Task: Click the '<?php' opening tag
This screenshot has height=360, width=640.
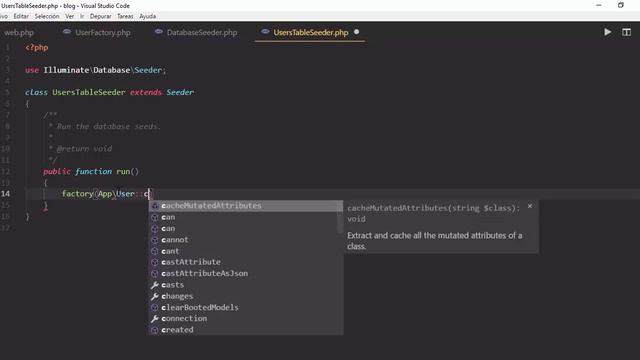Action: coord(37,47)
